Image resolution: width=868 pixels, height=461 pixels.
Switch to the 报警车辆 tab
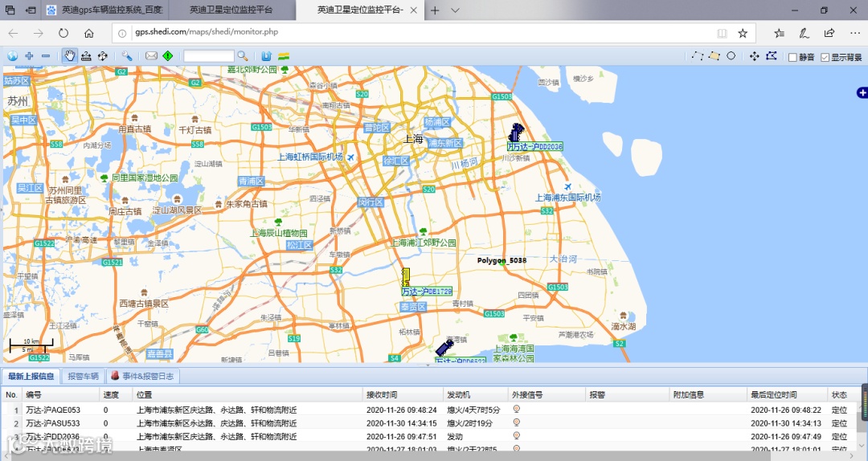pos(83,376)
